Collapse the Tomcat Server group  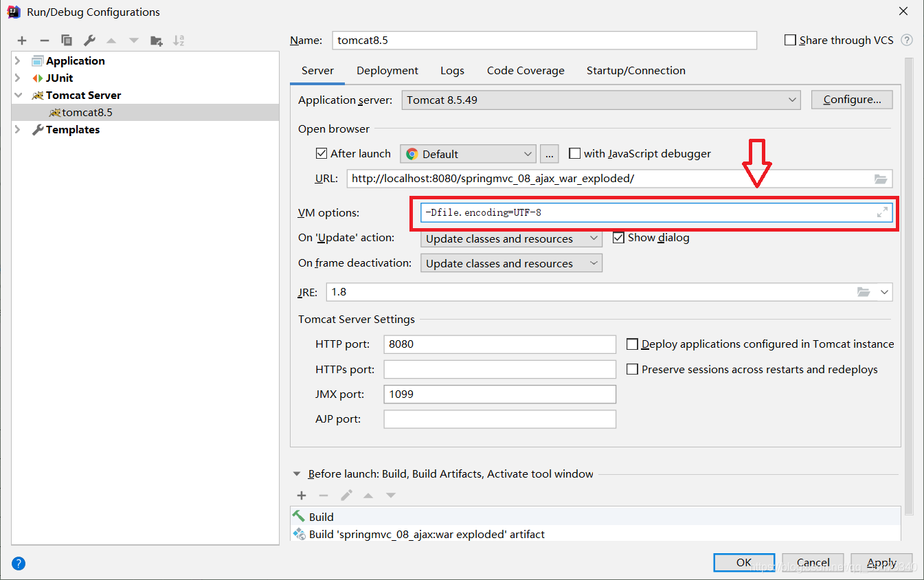(18, 96)
